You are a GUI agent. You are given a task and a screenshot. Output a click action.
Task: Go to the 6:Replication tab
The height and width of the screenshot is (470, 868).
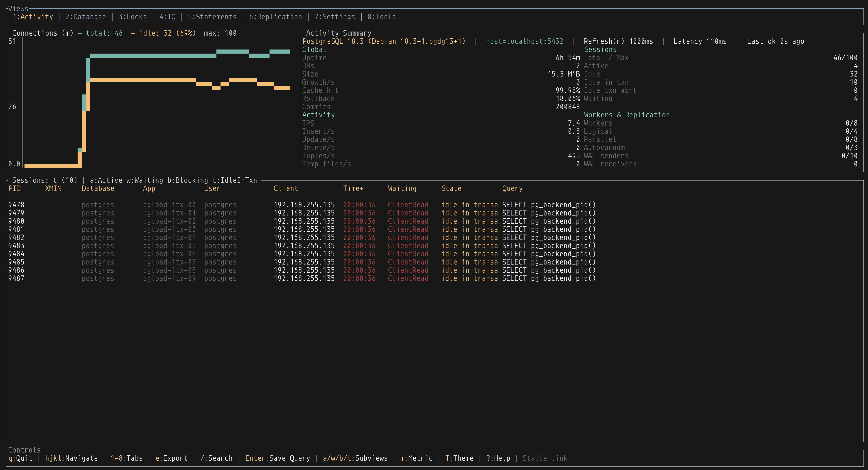(275, 17)
